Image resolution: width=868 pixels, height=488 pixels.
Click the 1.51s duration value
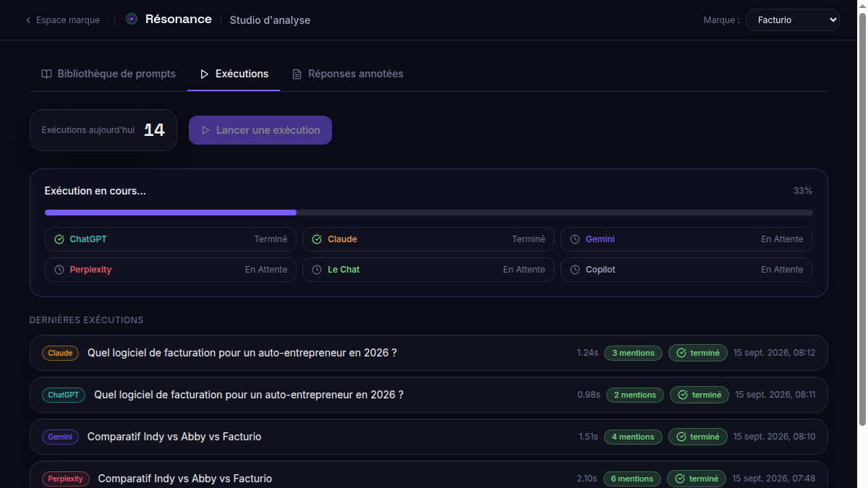(x=588, y=437)
